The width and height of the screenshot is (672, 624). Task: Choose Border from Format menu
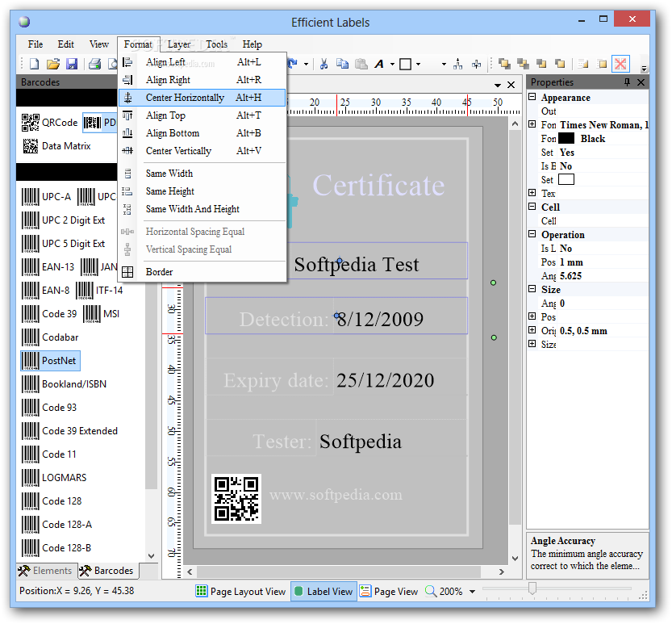point(202,272)
